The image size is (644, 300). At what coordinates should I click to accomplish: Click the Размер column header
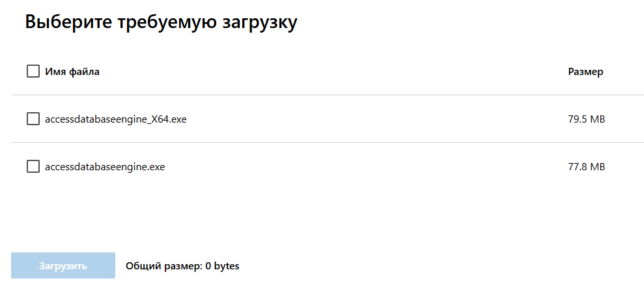[585, 72]
